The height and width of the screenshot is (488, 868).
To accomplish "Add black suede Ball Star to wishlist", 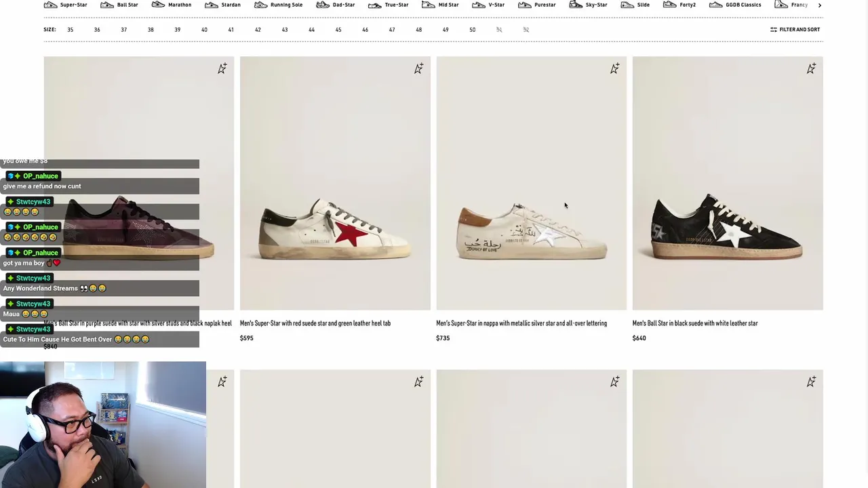I will pos(811,68).
